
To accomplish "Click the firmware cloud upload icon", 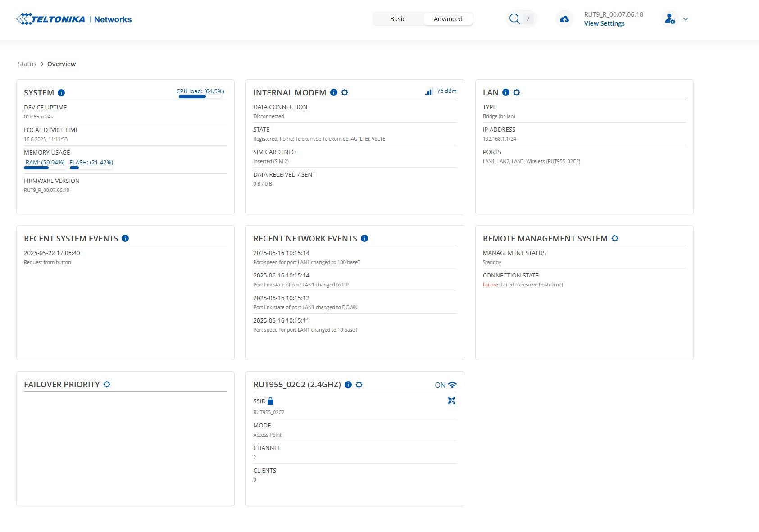I will (x=564, y=19).
